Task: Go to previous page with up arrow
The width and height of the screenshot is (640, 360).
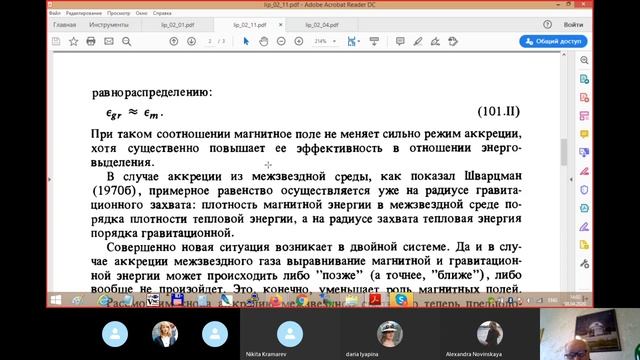Action: point(174,41)
